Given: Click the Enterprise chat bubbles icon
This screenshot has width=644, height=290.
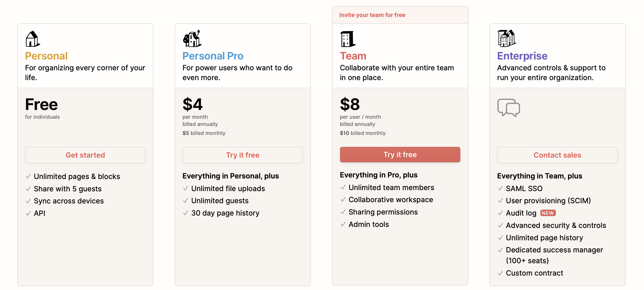Looking at the screenshot, I should pyautogui.click(x=509, y=108).
